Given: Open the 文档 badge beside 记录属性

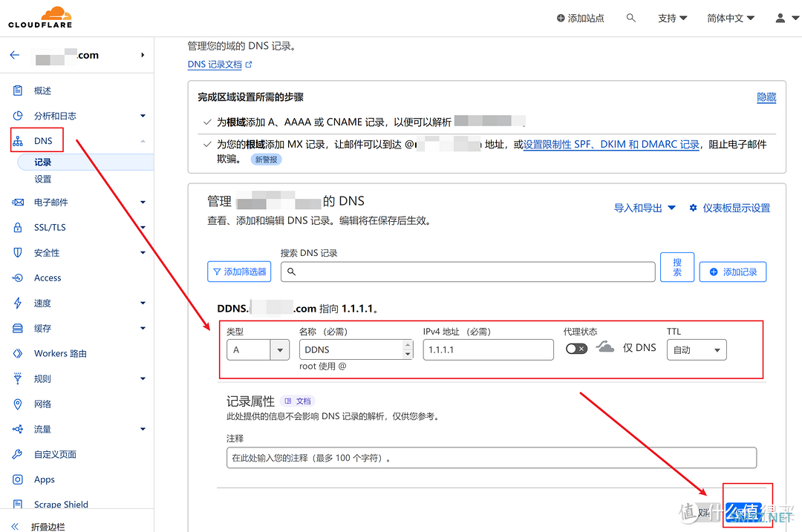Looking at the screenshot, I should [298, 401].
